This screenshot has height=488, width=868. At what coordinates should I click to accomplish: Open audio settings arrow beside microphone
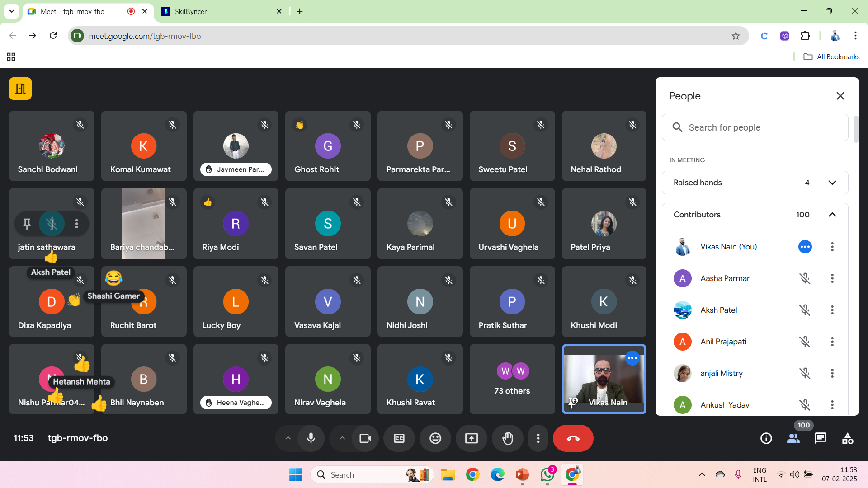pos(288,438)
